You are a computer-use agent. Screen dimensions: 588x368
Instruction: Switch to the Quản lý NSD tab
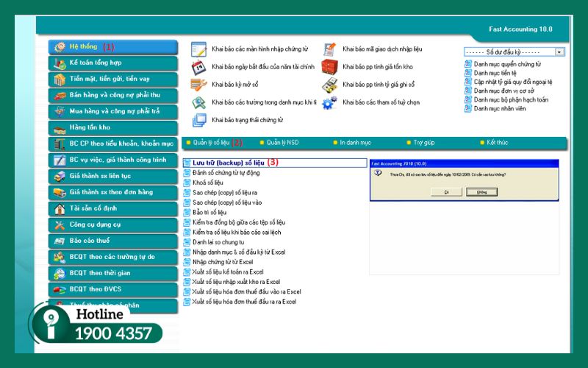(282, 143)
